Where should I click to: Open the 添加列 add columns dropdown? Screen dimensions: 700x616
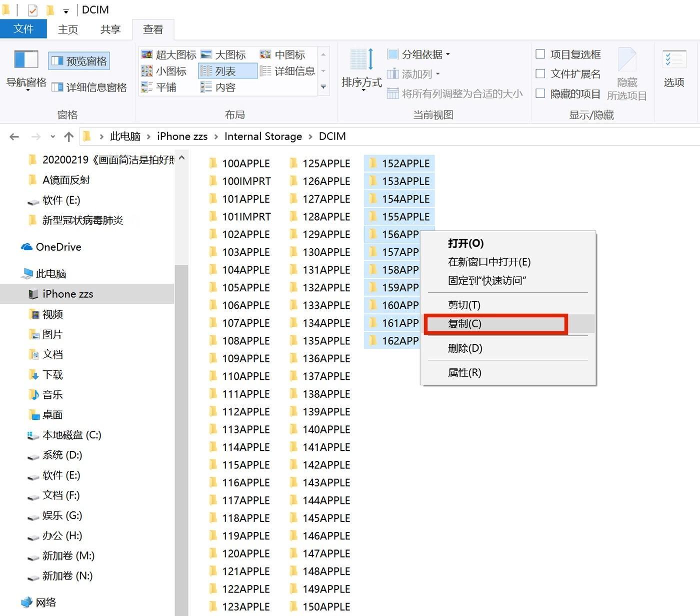pyautogui.click(x=413, y=74)
